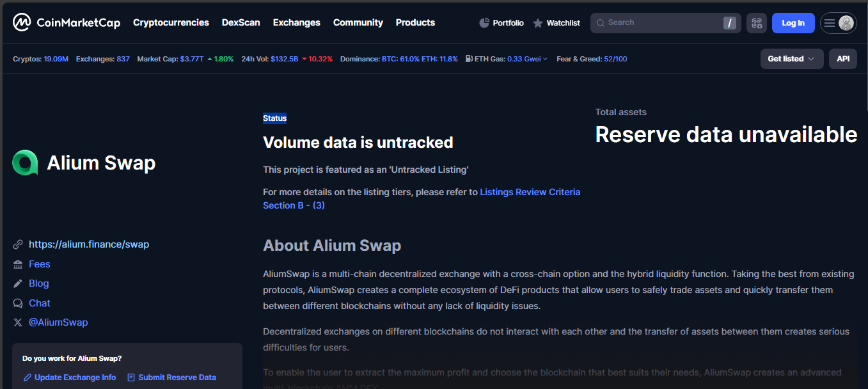Click the Alium Swap green logo
Image resolution: width=868 pixels, height=389 pixels.
tap(25, 163)
